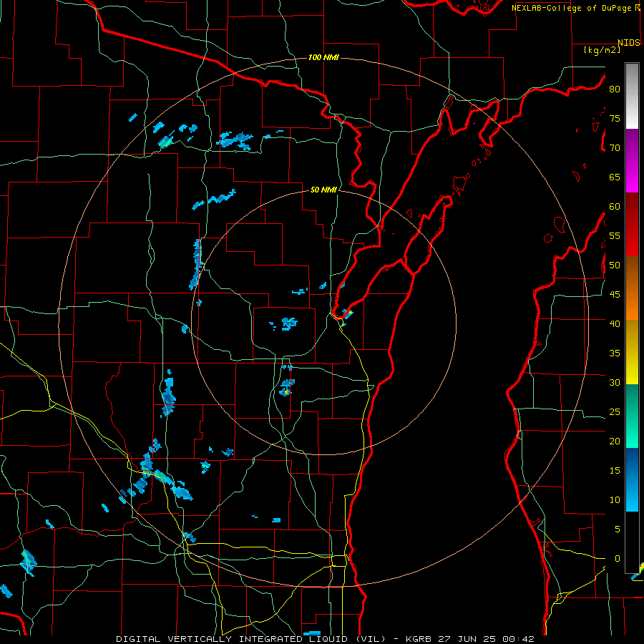The height and width of the screenshot is (644, 644).
Task: Click the white segment of the color scale
Action: coord(632,96)
